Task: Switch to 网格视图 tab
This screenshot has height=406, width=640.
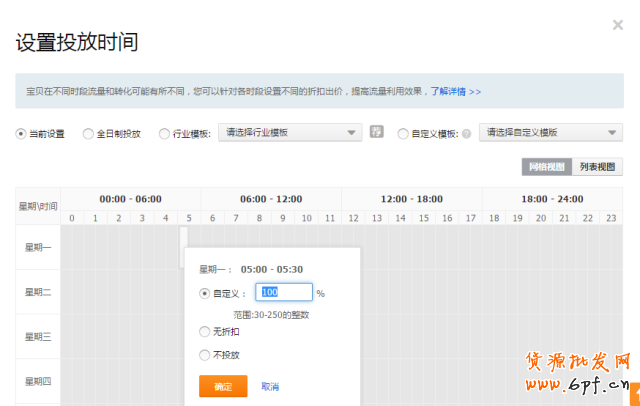Action: (546, 167)
